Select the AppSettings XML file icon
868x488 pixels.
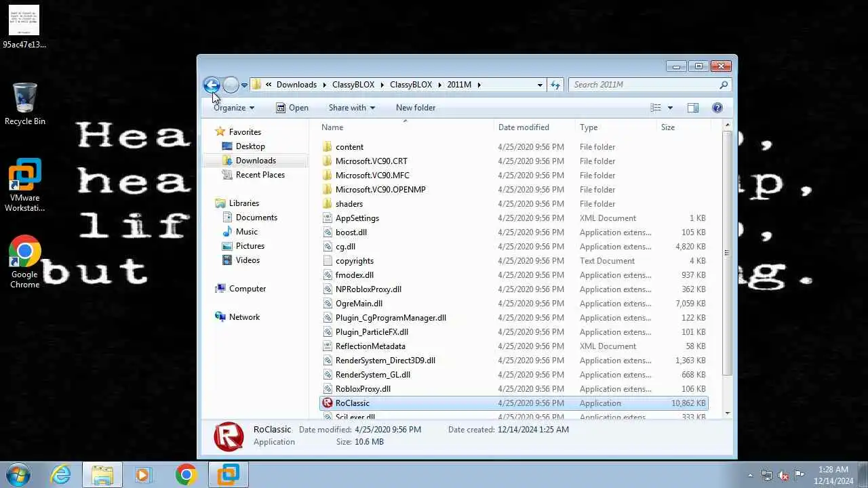[328, 218]
